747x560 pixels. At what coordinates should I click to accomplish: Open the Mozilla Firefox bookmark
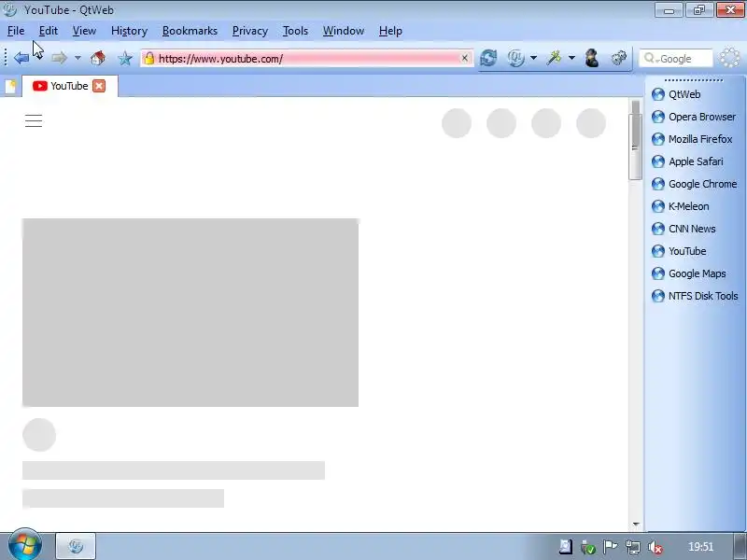[x=692, y=139]
